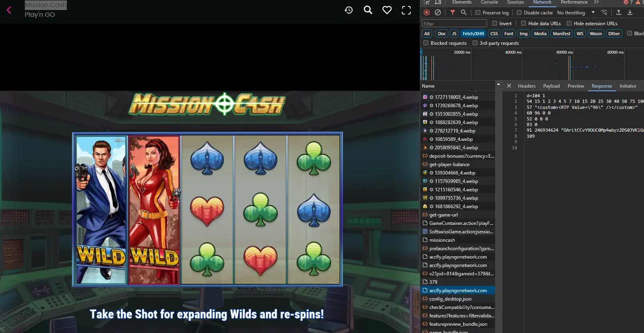Close the request details panel
Image resolution: width=644 pixels, height=333 pixels.
coord(509,86)
